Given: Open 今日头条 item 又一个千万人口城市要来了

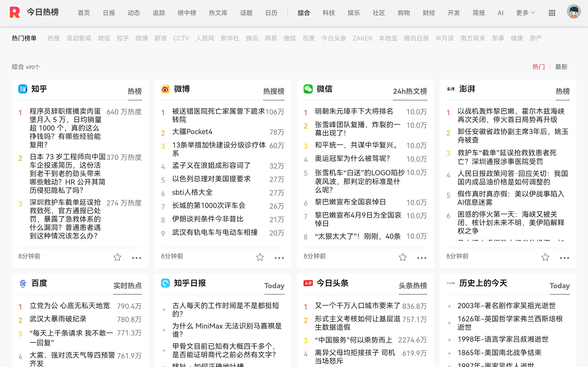Looking at the screenshot, I should [357, 305].
